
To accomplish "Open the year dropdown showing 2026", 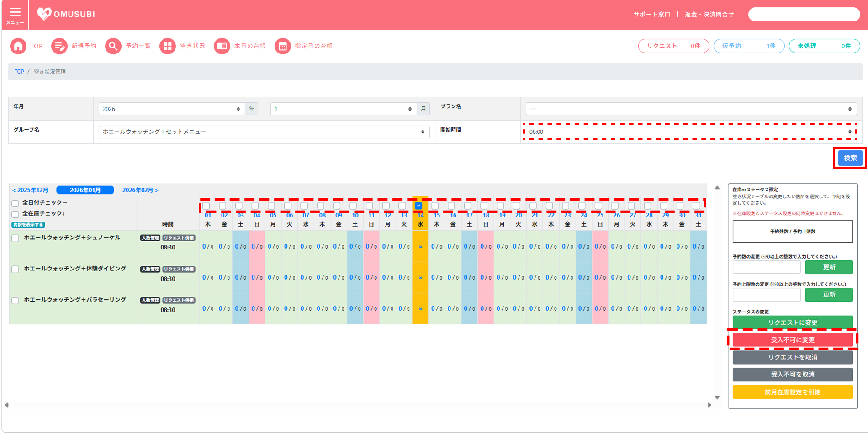I will click(172, 109).
